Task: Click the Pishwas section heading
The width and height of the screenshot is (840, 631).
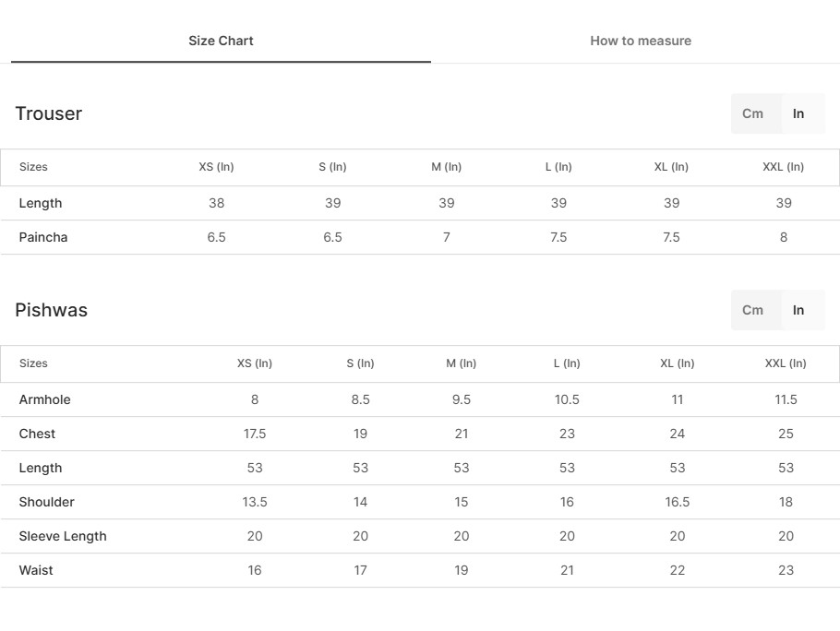Action: [52, 310]
